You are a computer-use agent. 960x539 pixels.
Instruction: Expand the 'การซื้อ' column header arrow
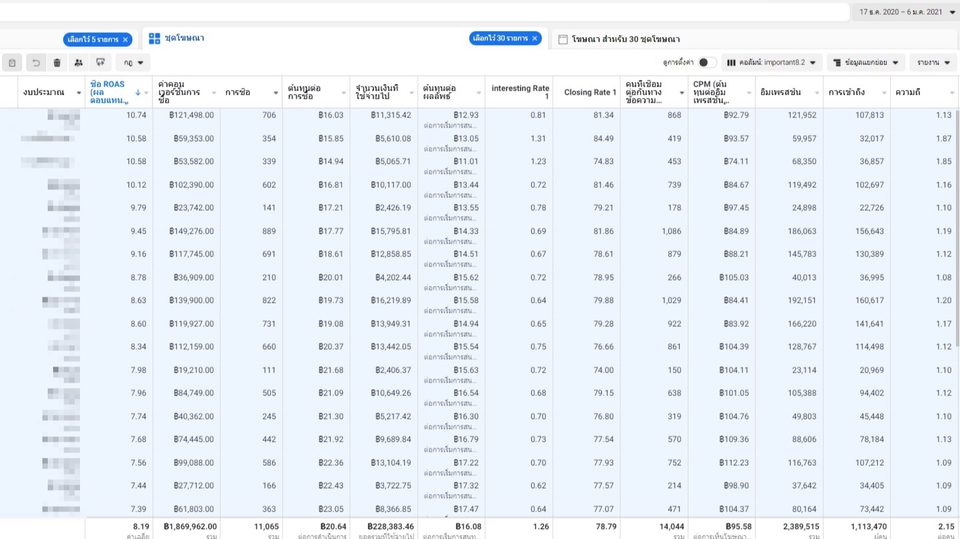[276, 92]
